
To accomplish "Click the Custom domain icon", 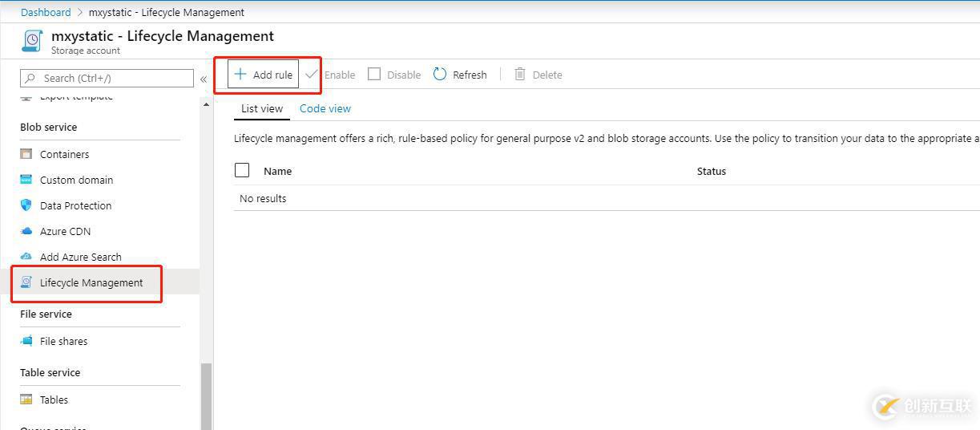I will click(26, 180).
